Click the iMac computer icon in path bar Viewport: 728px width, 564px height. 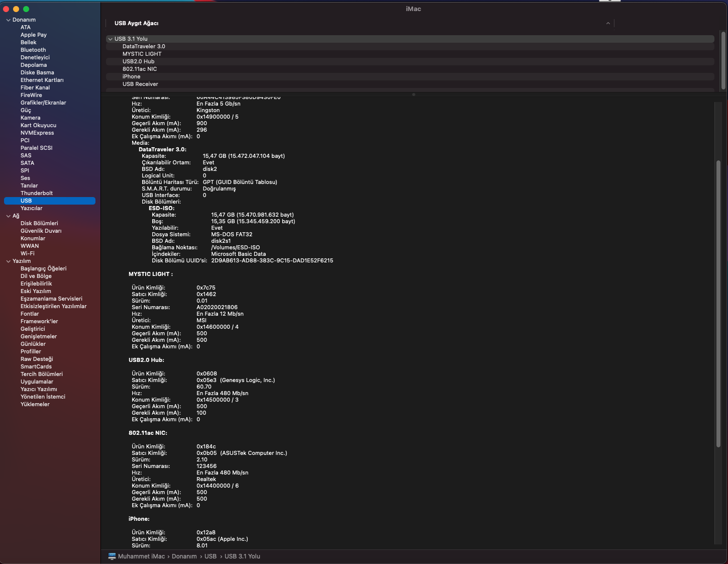[112, 556]
